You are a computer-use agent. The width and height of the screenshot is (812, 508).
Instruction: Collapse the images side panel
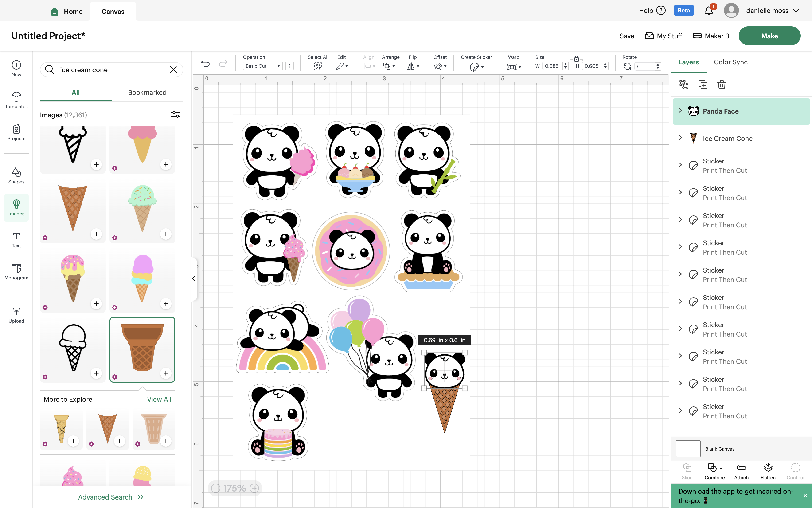click(194, 278)
